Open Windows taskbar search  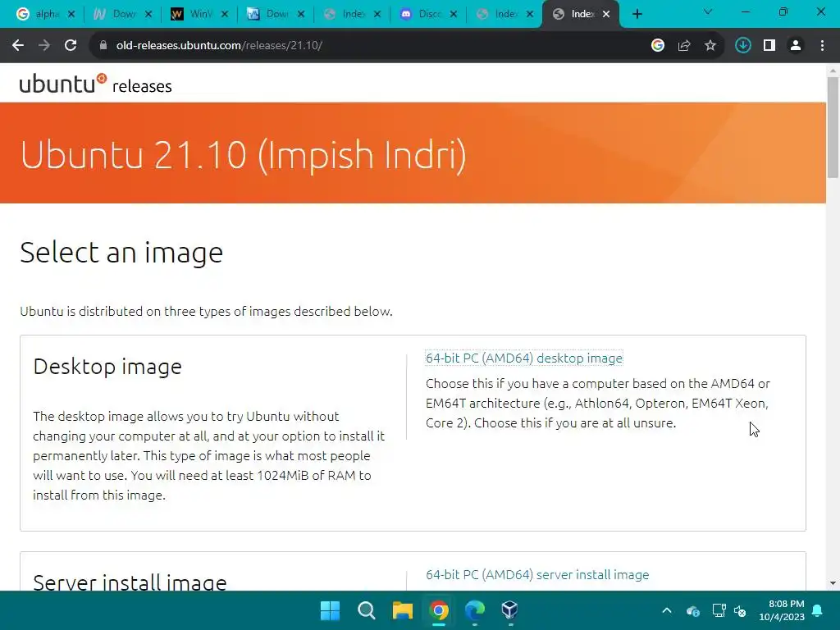[x=367, y=610]
